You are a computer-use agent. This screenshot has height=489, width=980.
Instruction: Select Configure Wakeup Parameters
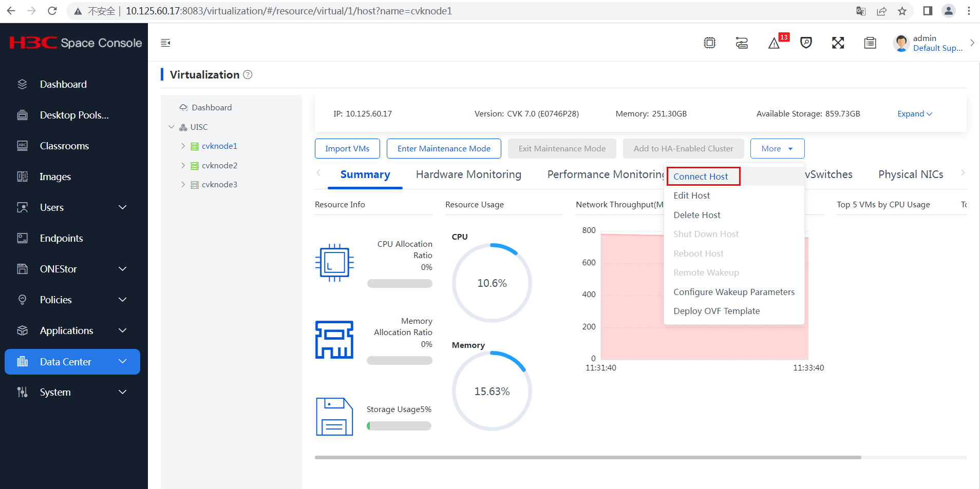[733, 292]
